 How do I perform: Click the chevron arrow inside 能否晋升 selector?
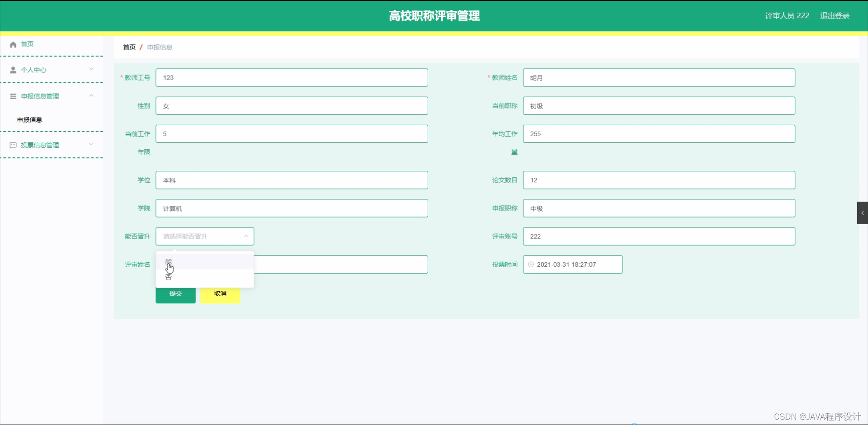pyautogui.click(x=246, y=236)
